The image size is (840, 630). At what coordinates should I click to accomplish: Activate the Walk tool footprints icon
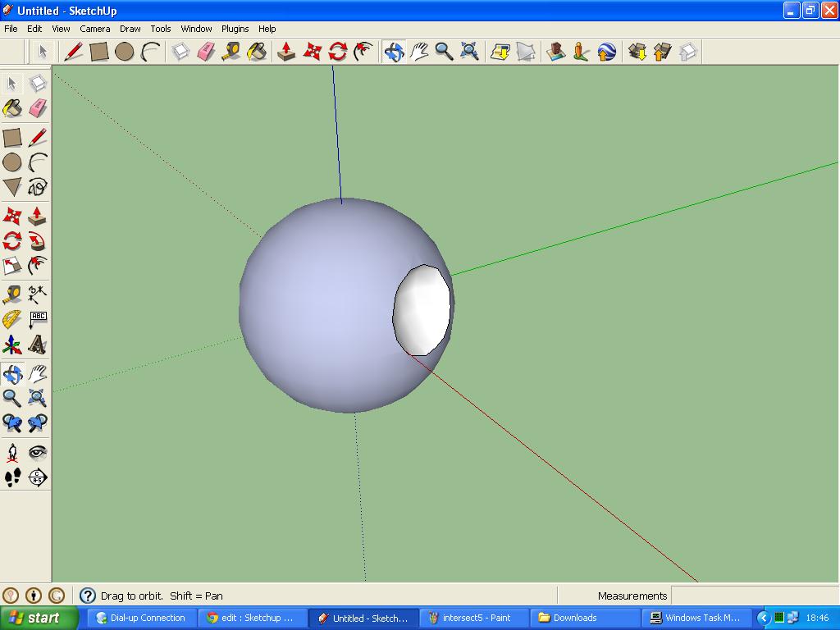tap(12, 477)
